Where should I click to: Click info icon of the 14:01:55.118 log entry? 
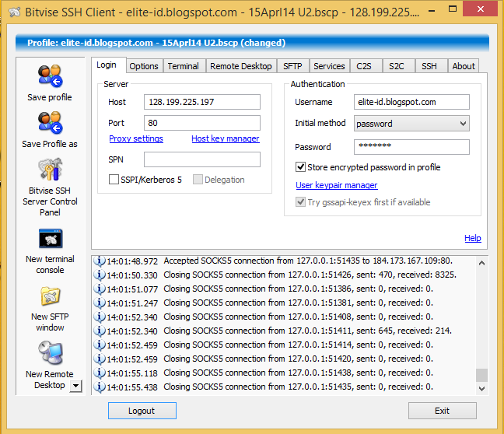point(100,373)
